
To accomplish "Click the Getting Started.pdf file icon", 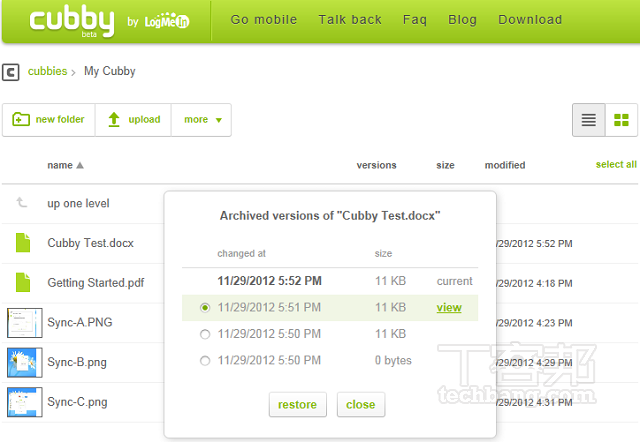I will pyautogui.click(x=23, y=282).
